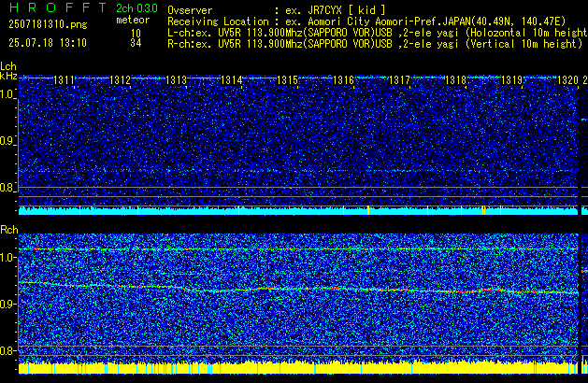Select the 1316 time marker
Screen dimensions: 588x383
(x=343, y=80)
